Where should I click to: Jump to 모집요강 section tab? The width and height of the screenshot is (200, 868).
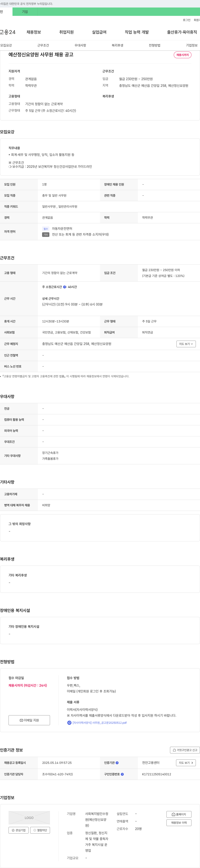(6, 45)
